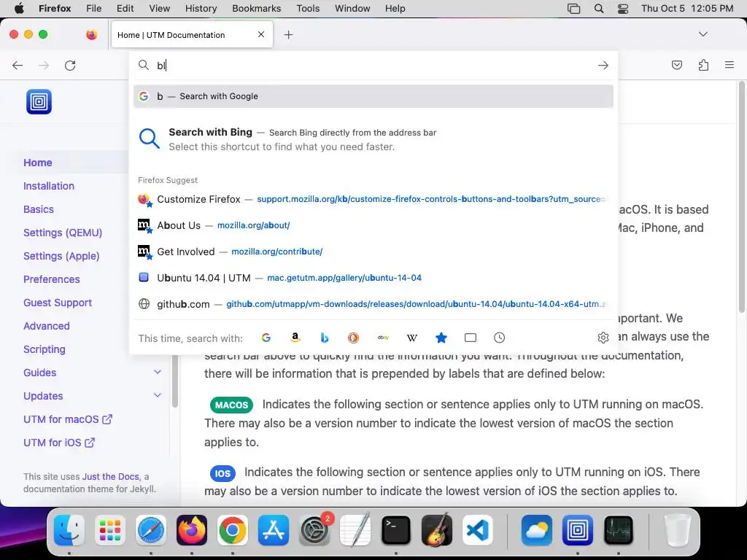Viewport: 747px width, 560px height.
Task: Expand the Guides sidebar section chevron
Action: (x=158, y=372)
